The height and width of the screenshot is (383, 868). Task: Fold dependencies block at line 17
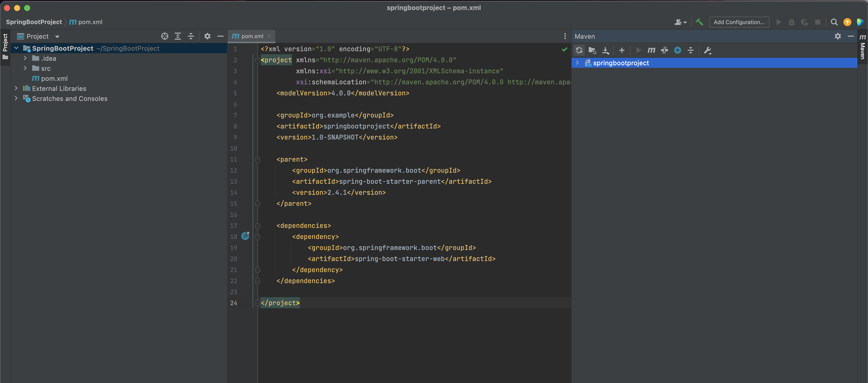257,226
